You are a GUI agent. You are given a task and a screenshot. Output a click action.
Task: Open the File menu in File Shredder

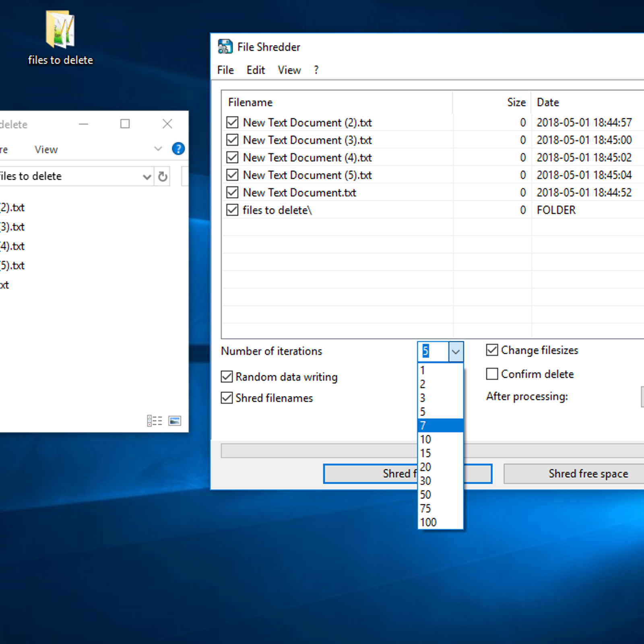click(225, 70)
